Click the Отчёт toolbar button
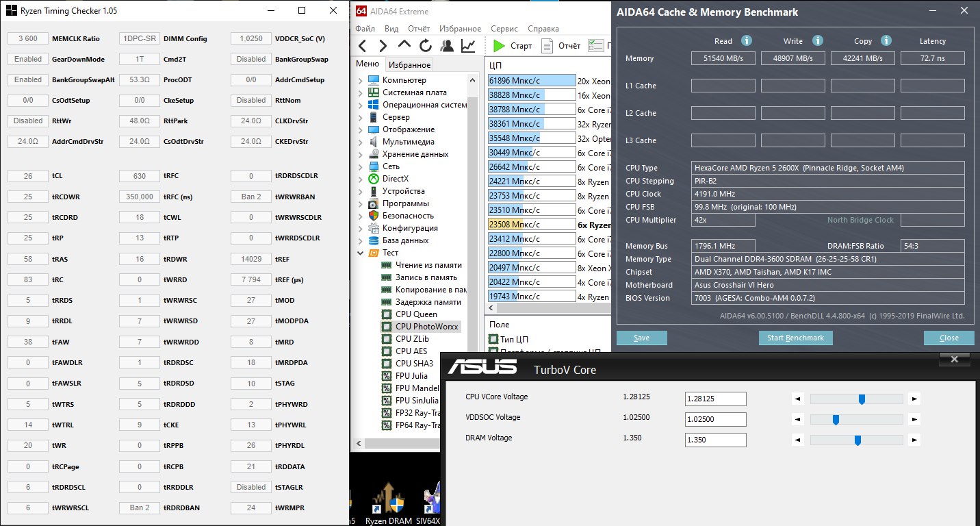Image resolution: width=980 pixels, height=526 pixels. click(561, 46)
